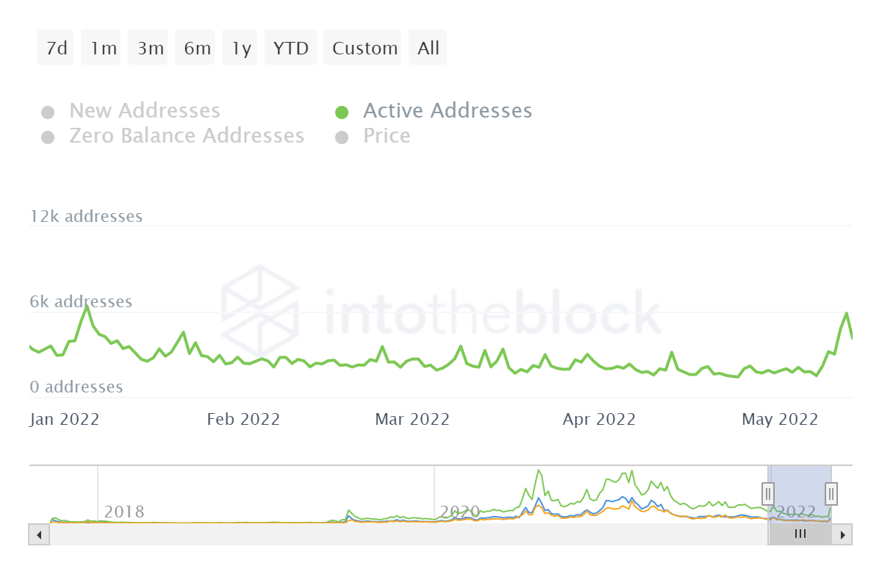Click the gray Price legend dot
Screen dimensions: 882x588
tap(342, 137)
